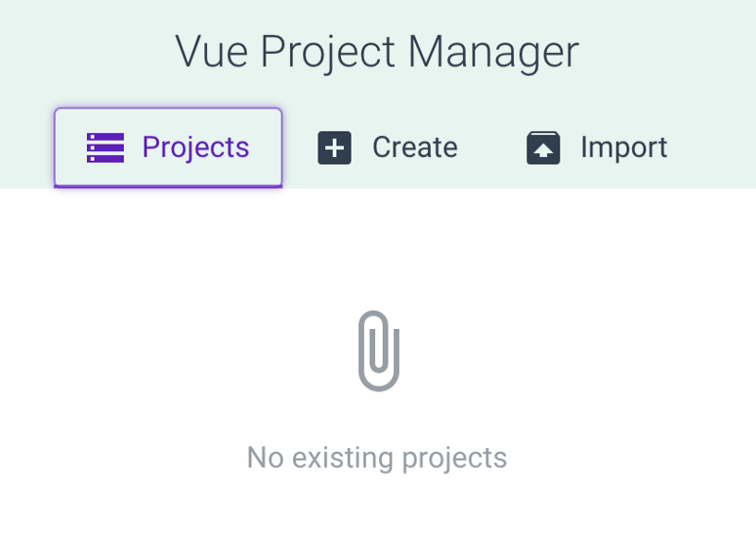756x534 pixels.
Task: Click the upload box icon beside Import
Action: click(543, 148)
